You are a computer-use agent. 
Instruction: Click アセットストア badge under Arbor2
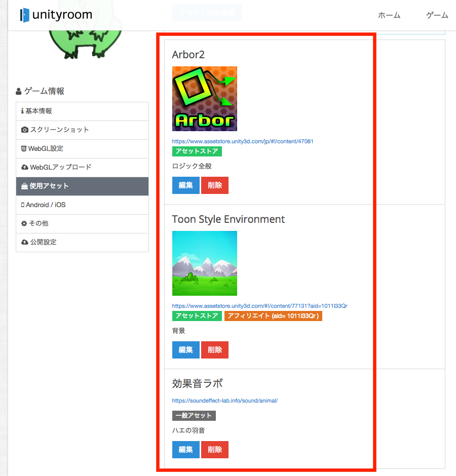point(197,151)
